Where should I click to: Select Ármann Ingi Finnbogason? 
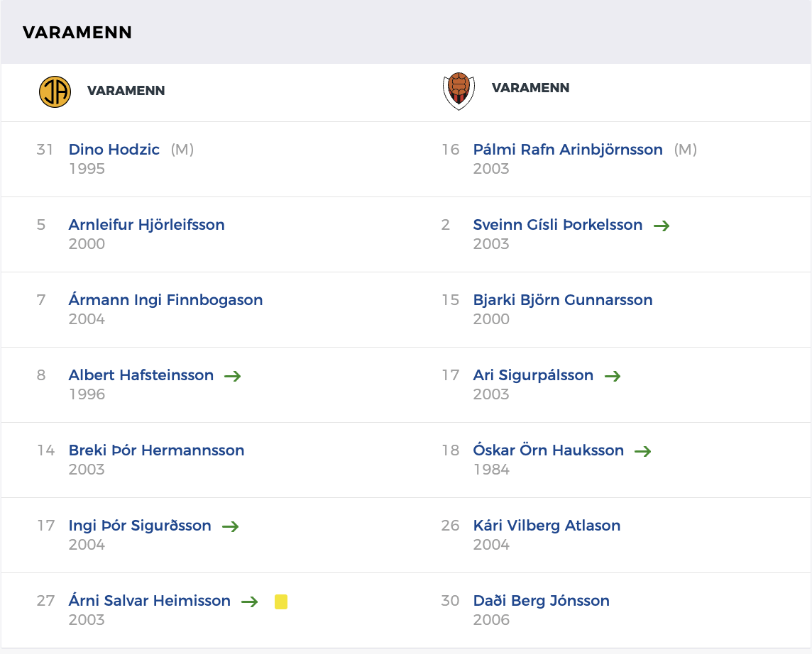pyautogui.click(x=166, y=300)
